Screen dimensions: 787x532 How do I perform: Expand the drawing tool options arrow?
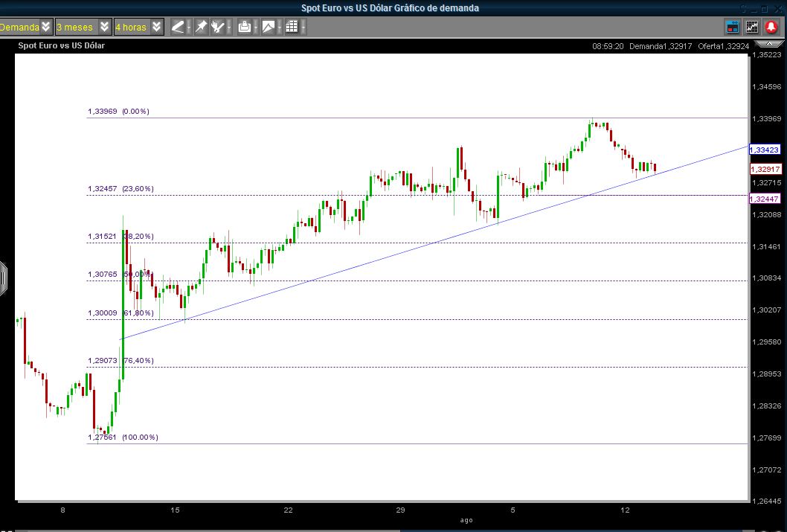tap(189, 27)
